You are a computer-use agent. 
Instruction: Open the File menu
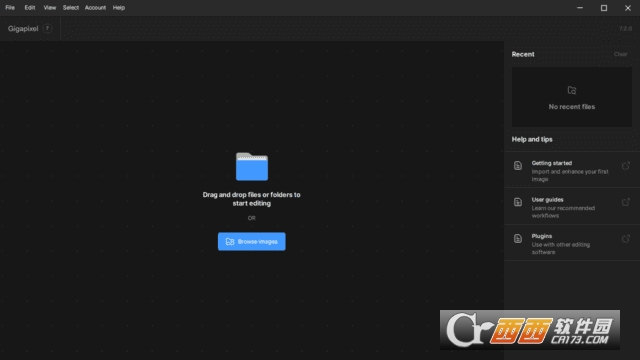(10, 8)
